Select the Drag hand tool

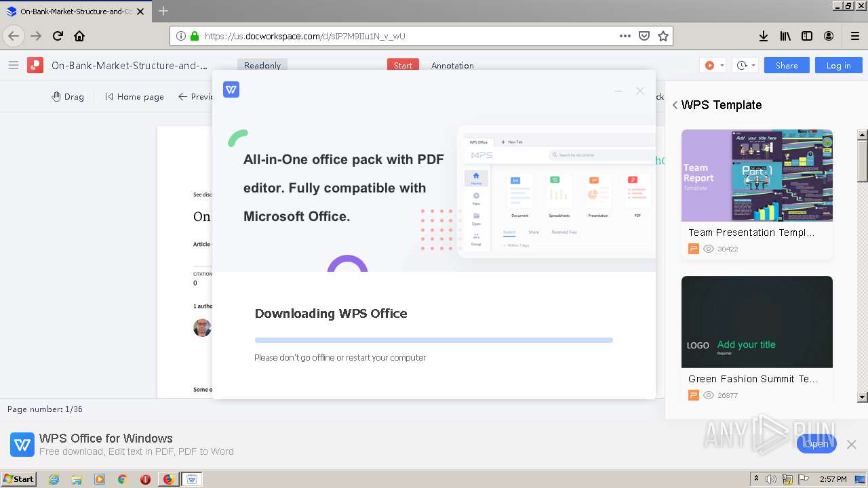pyautogui.click(x=68, y=96)
